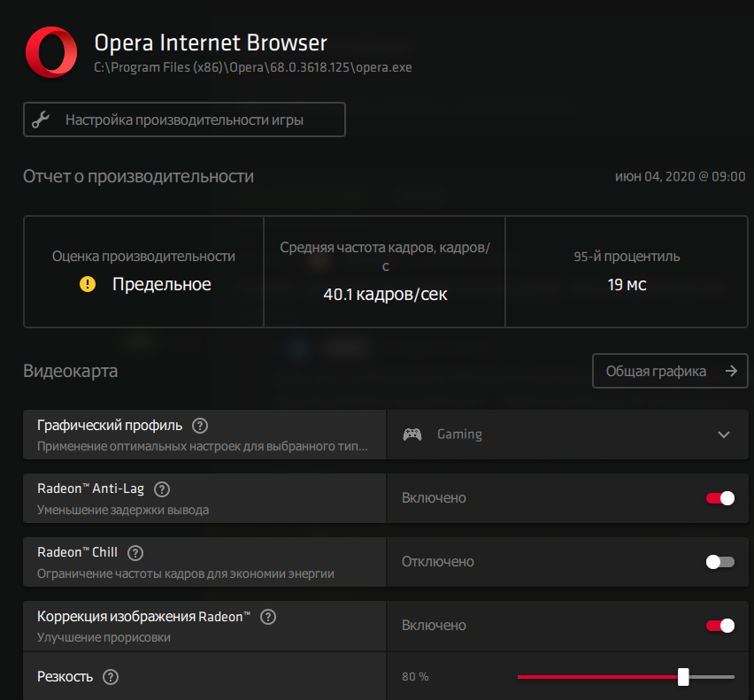Turn off Коррекция изображения Radeon switch
This screenshot has width=754, height=700.
tap(719, 626)
